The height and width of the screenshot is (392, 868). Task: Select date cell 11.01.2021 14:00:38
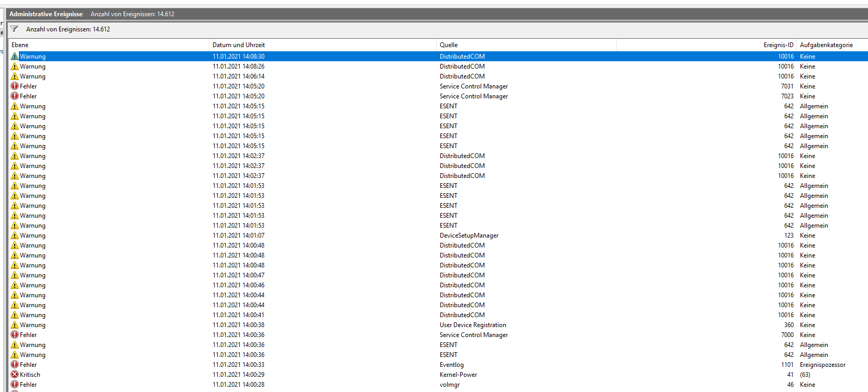point(238,324)
